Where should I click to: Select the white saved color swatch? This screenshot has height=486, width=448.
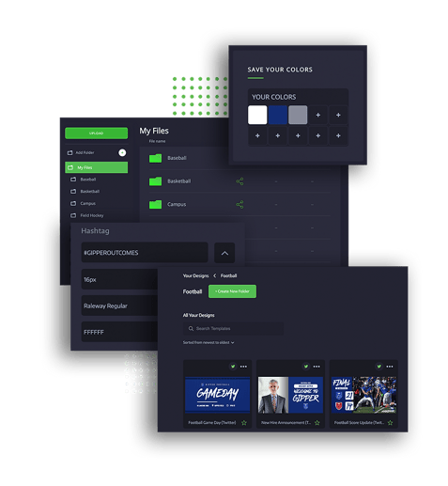click(257, 115)
